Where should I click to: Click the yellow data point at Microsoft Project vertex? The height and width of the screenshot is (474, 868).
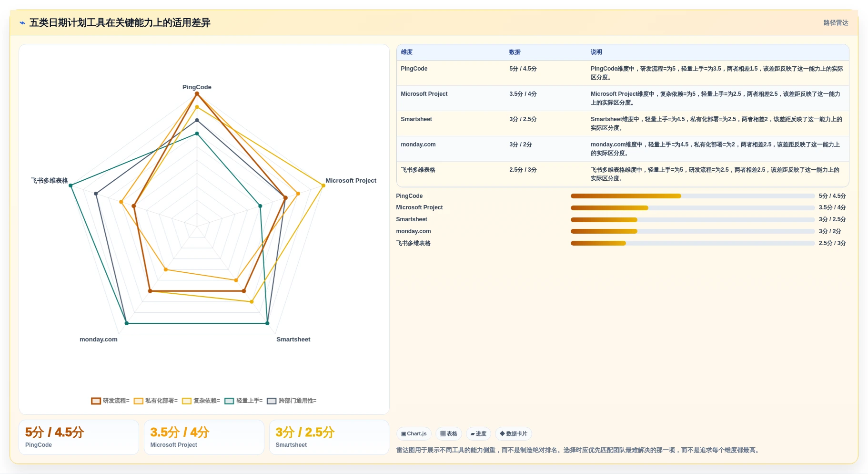(323, 185)
